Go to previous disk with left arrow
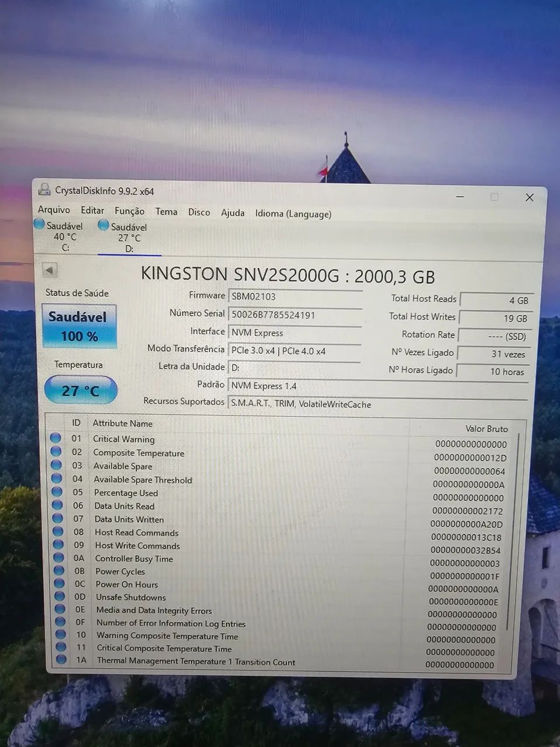Screen dimensions: 560x747 pyautogui.click(x=50, y=270)
